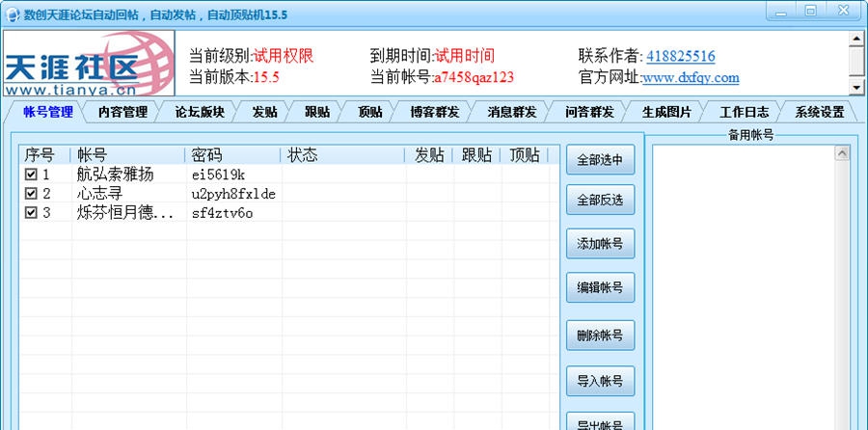Image resolution: width=868 pixels, height=430 pixels.
Task: Uncheck the checkbox for account row 3
Action: [31, 212]
